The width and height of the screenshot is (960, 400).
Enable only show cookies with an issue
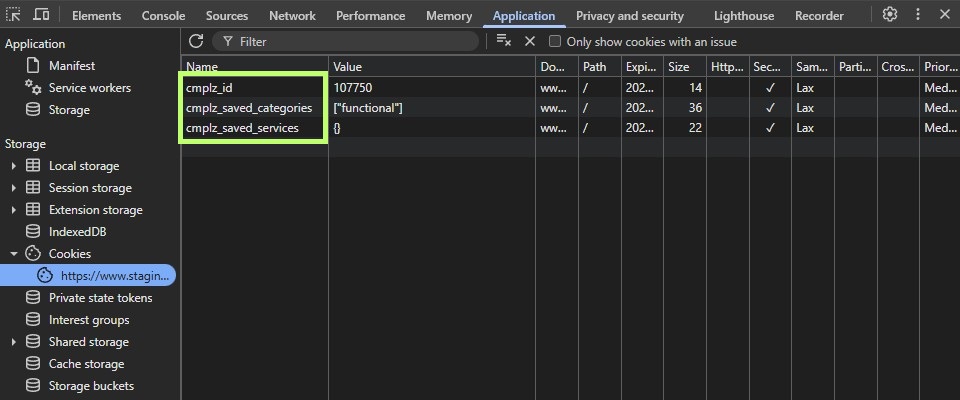pyautogui.click(x=555, y=42)
